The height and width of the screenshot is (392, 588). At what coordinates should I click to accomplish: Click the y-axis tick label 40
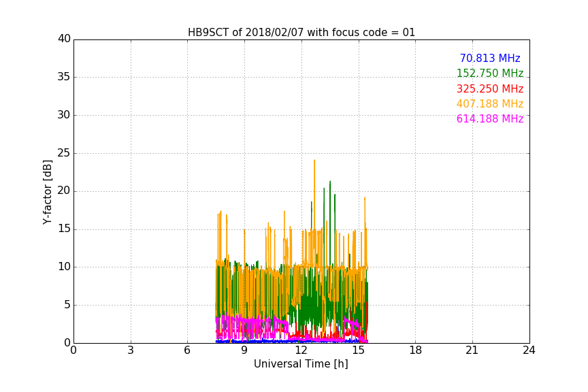coord(64,38)
